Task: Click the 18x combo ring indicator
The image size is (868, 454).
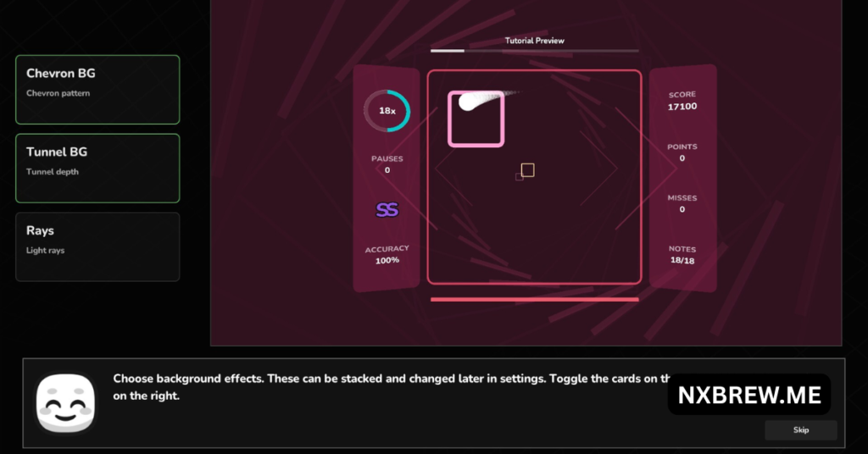Action: [x=387, y=111]
